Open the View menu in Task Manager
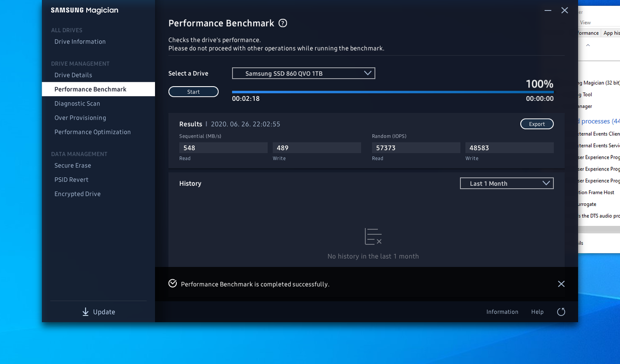This screenshot has height=364, width=620. click(x=586, y=23)
